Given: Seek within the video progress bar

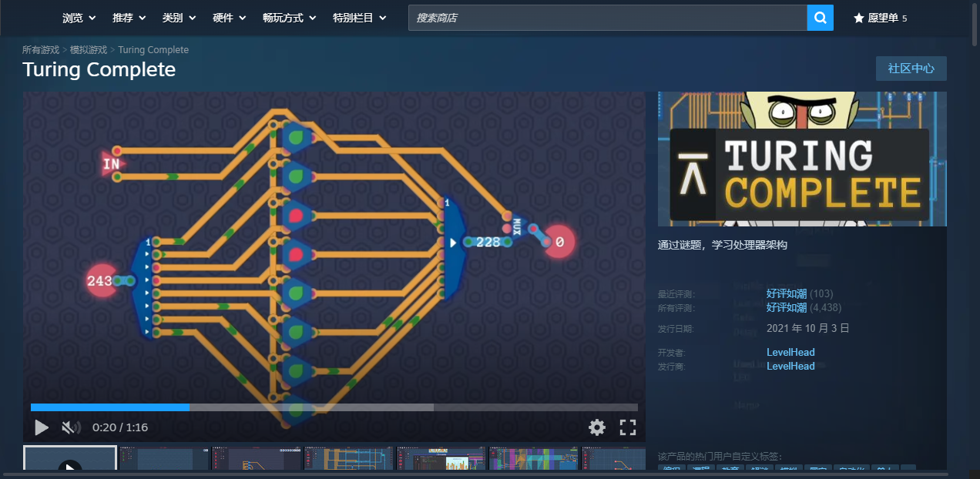Looking at the screenshot, I should [x=334, y=407].
